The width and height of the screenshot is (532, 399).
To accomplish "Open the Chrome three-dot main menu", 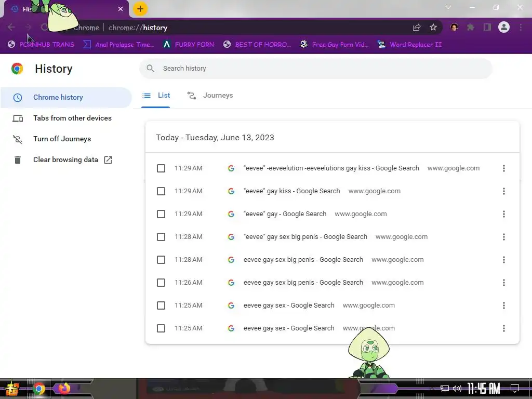I will coord(521,27).
